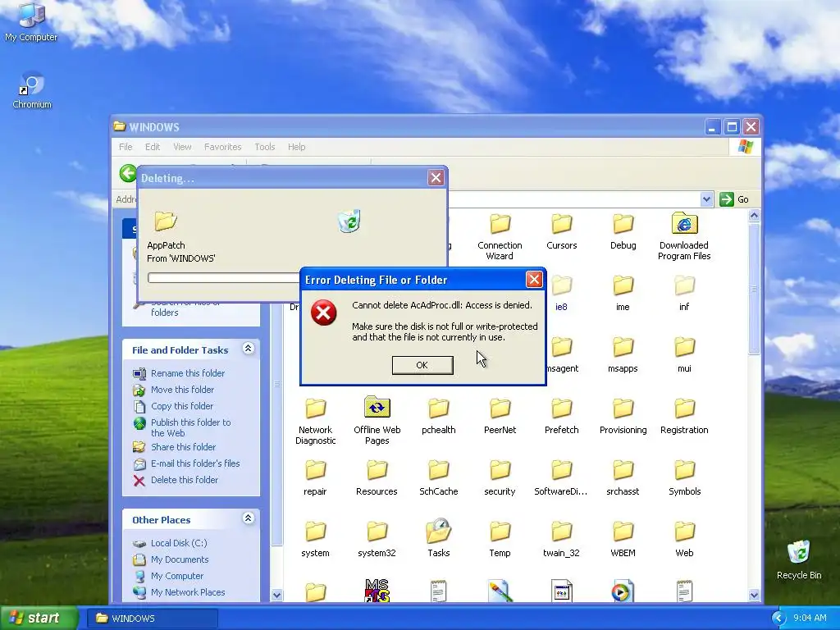Open the Help menu
Image resolution: width=840 pixels, height=630 pixels.
[296, 147]
